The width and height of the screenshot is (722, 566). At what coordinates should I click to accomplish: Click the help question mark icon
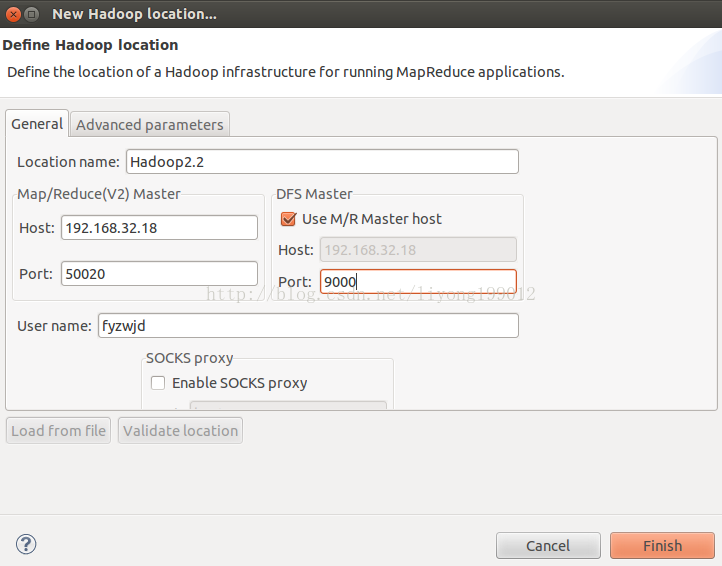pyautogui.click(x=26, y=544)
